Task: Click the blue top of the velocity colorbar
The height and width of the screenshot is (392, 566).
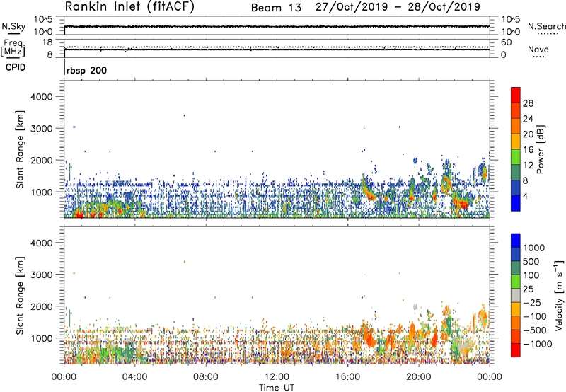Action: coord(516,240)
